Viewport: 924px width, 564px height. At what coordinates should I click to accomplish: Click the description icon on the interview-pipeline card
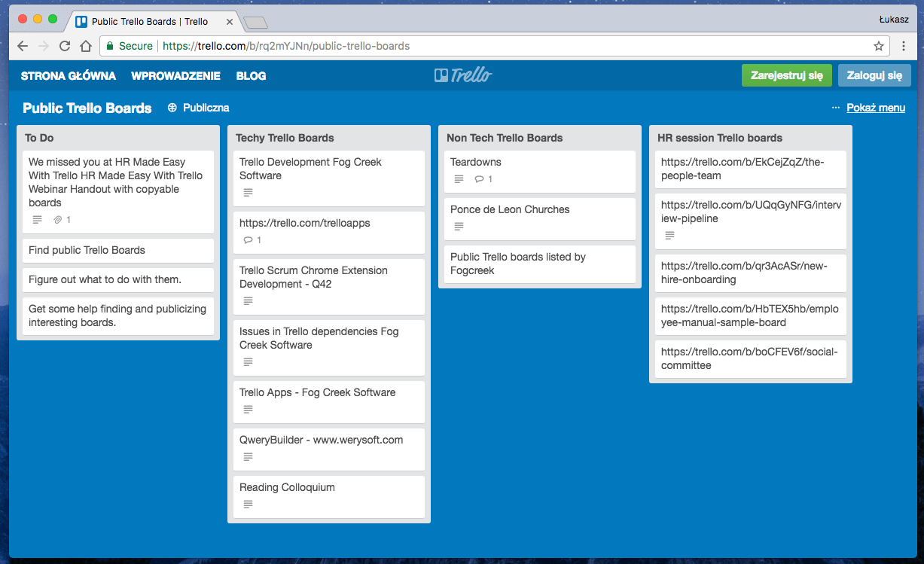(x=669, y=236)
